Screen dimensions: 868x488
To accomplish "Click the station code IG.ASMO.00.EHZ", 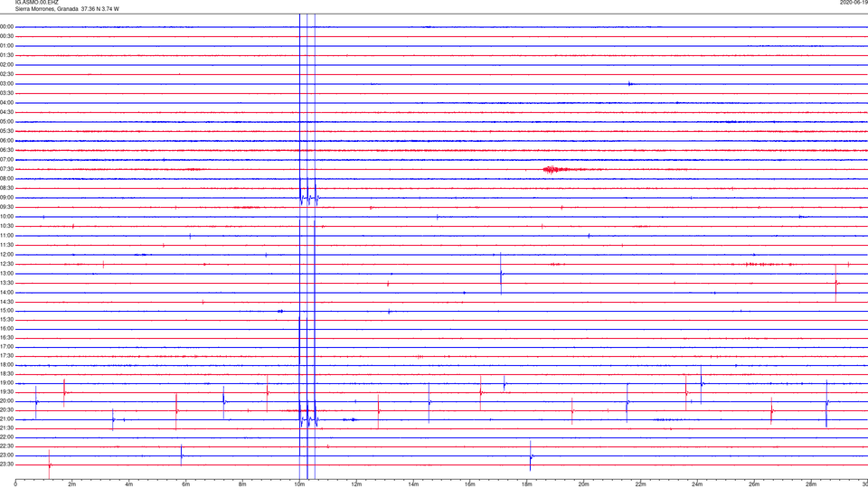I will 36,2.
